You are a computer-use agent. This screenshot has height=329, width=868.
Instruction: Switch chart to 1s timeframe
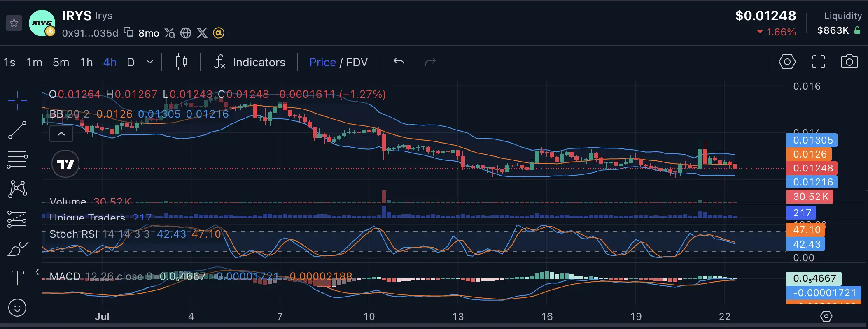pyautogui.click(x=9, y=63)
